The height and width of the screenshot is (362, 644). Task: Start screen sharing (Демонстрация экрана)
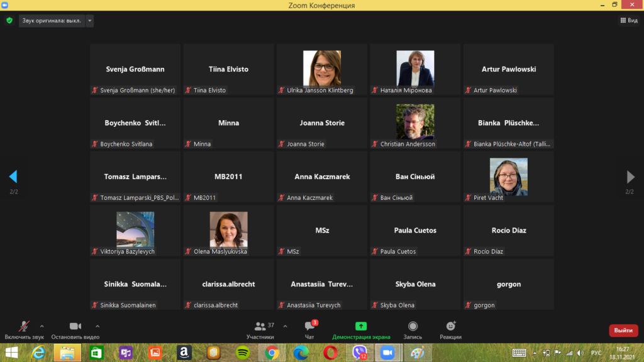pyautogui.click(x=361, y=330)
